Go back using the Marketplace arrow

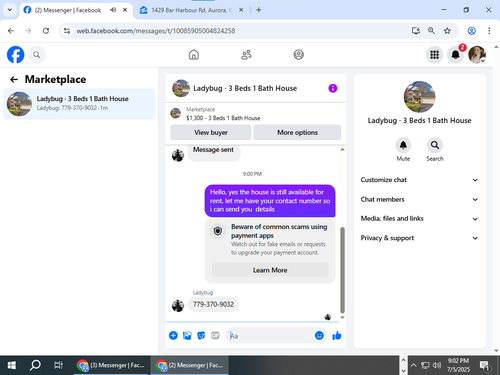[x=14, y=79]
